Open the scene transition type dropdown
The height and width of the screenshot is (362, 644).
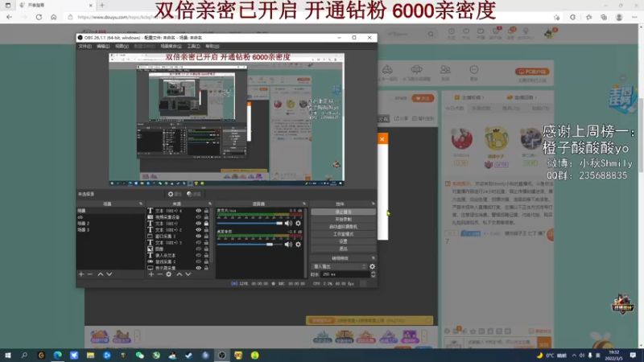click(339, 266)
